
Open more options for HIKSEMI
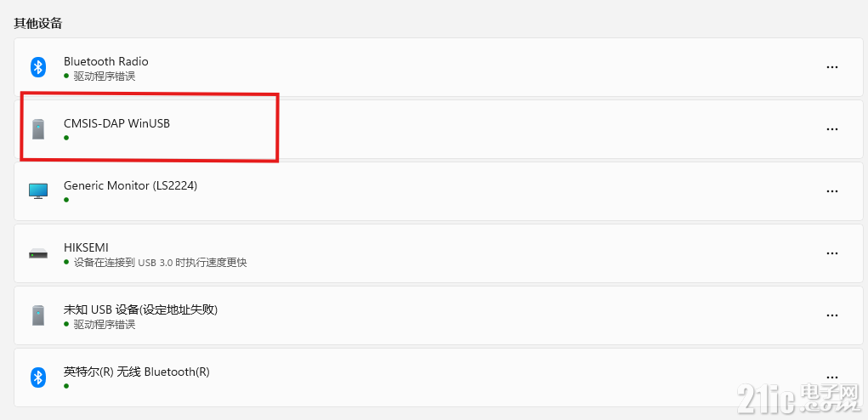click(x=831, y=253)
